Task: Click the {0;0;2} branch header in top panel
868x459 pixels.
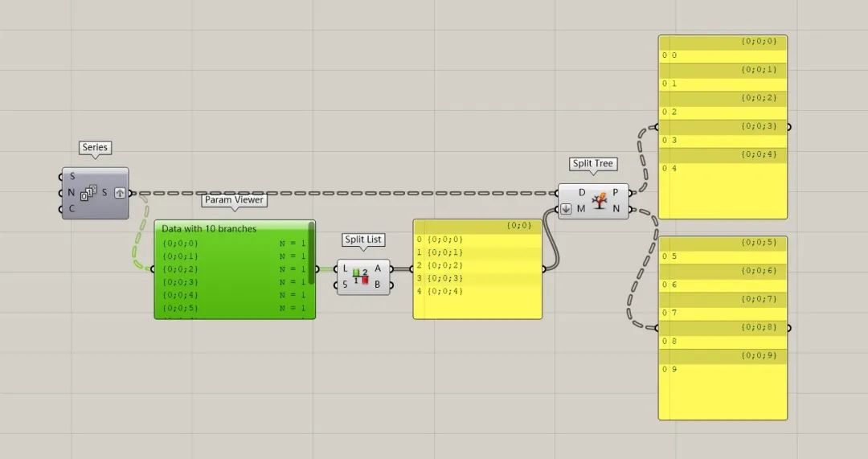Action: (x=723, y=99)
